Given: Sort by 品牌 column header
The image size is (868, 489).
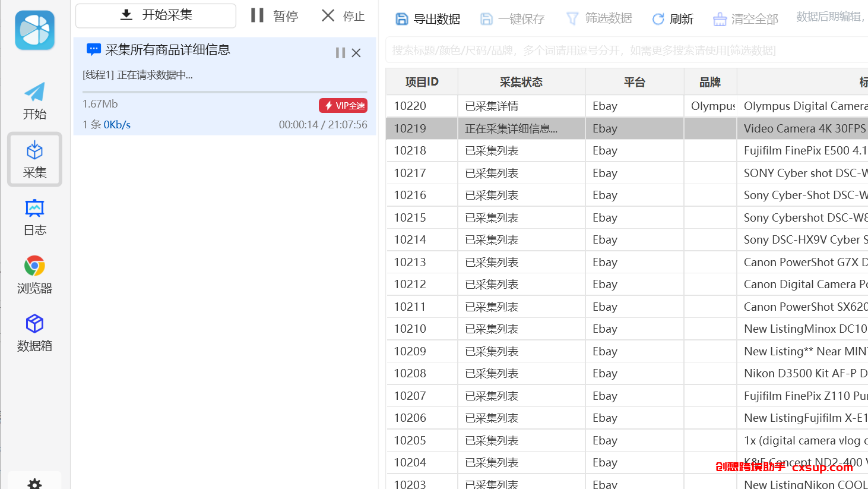Looking at the screenshot, I should (710, 82).
